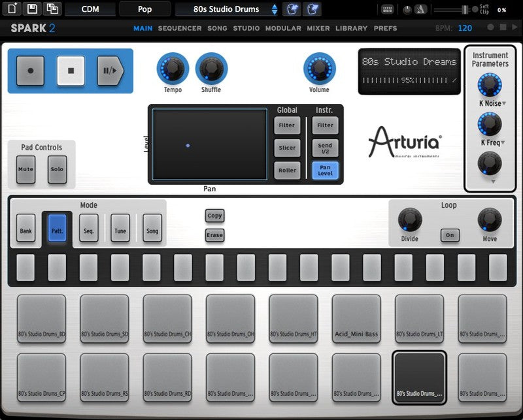This screenshot has height=420, width=523.
Task: Click the Save As double-floppy icon
Action: pos(52,8)
